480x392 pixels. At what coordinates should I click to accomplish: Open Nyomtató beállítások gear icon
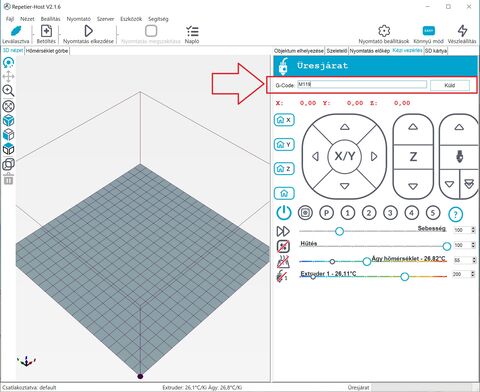[x=384, y=31]
